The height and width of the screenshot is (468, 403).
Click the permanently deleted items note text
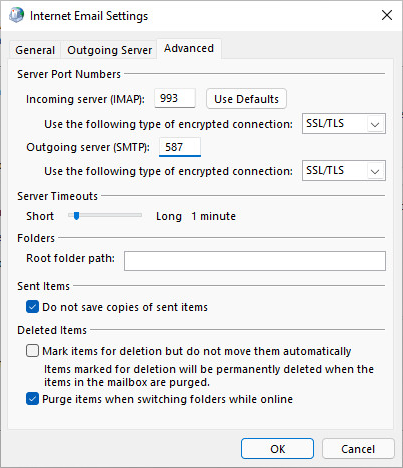209,376
